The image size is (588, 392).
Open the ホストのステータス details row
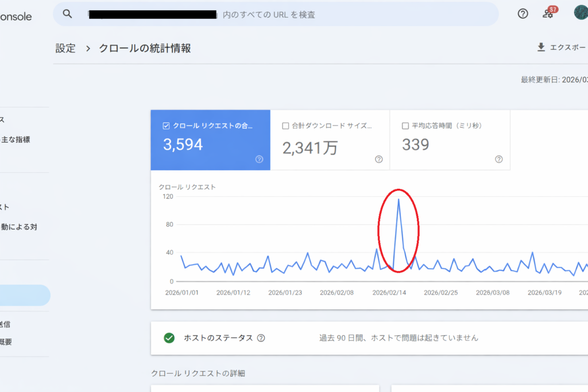[x=367, y=338]
